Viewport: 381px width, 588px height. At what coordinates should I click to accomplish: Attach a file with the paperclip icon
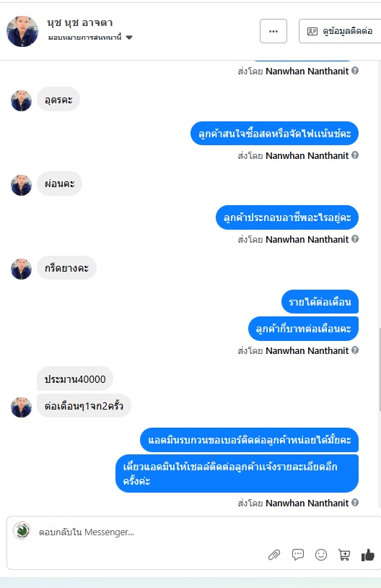pyautogui.click(x=274, y=554)
